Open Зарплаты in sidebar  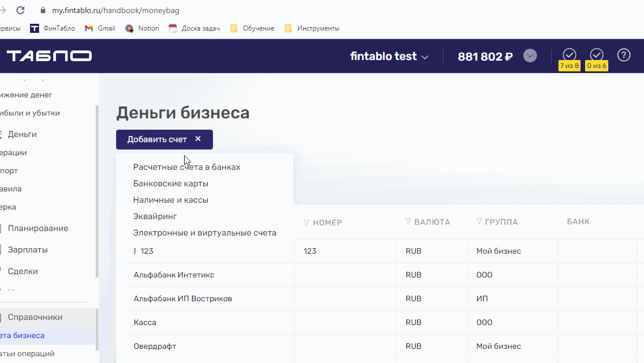pos(28,250)
